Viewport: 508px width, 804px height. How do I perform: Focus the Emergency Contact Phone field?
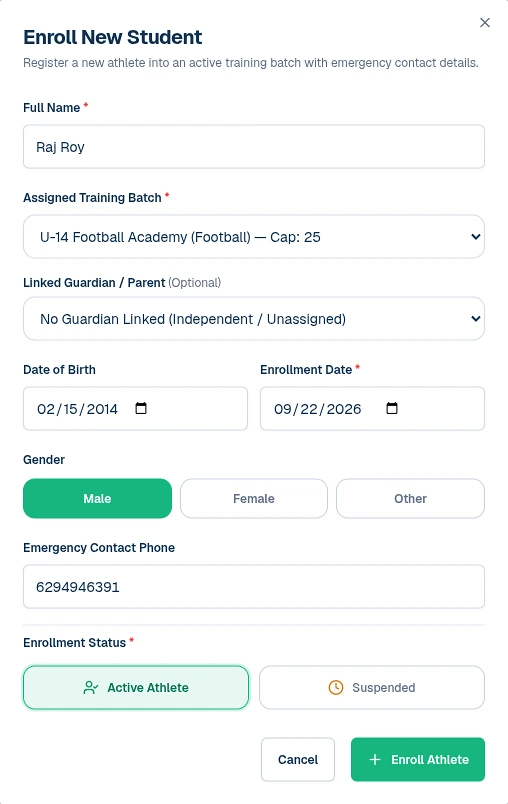coord(254,587)
